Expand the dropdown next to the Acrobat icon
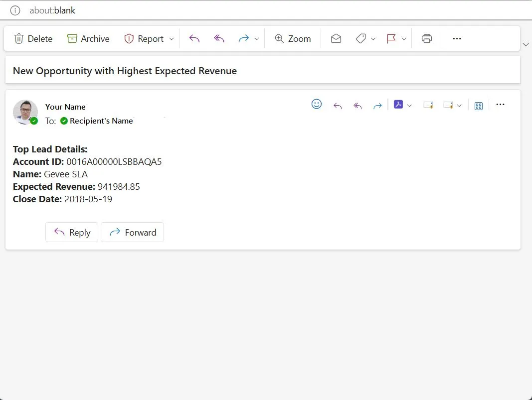 (409, 105)
